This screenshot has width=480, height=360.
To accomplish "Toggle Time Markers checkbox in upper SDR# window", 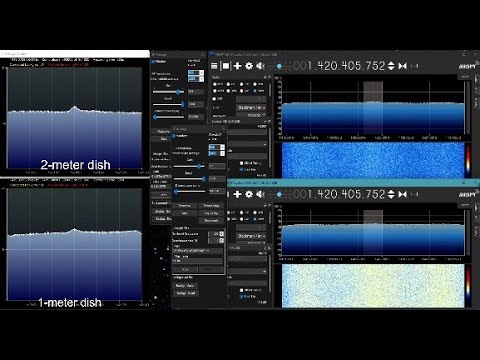I will click(241, 170).
